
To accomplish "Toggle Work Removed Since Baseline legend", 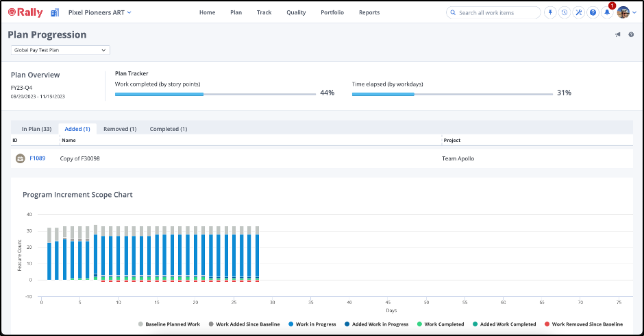I will (583, 324).
